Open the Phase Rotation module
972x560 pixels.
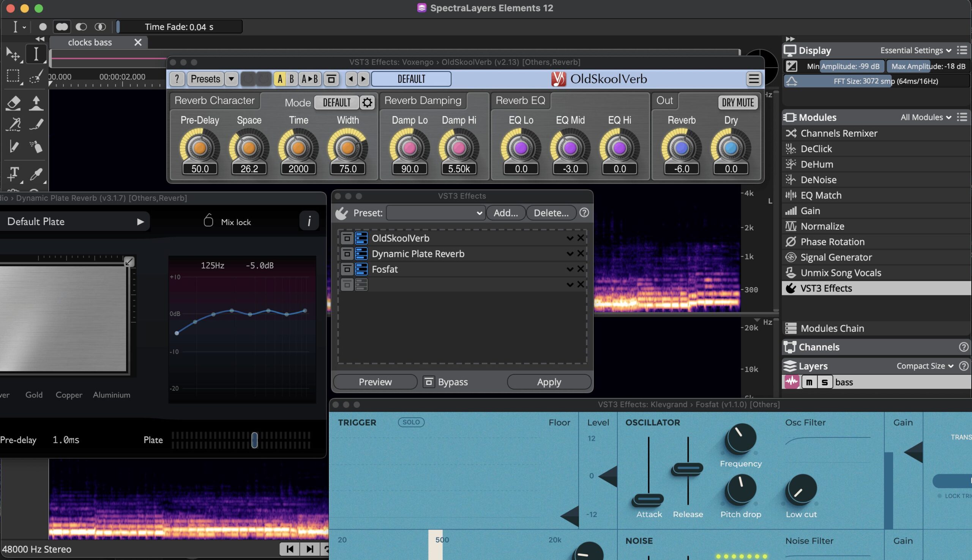(876, 241)
